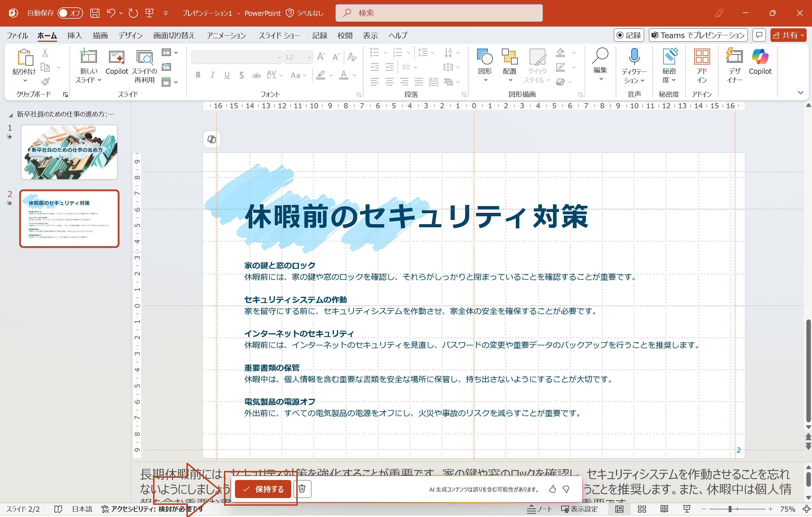
Task: Click the 保持する (Keep) button
Action: pos(263,489)
